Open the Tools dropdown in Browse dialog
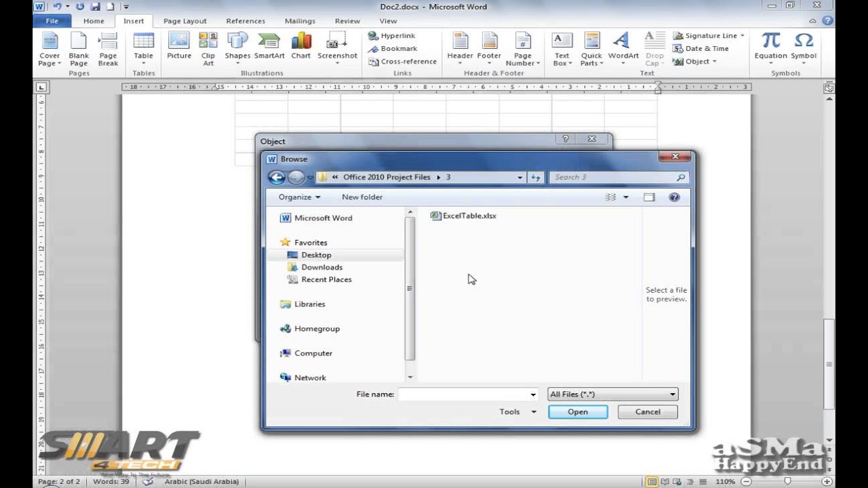 tap(518, 411)
